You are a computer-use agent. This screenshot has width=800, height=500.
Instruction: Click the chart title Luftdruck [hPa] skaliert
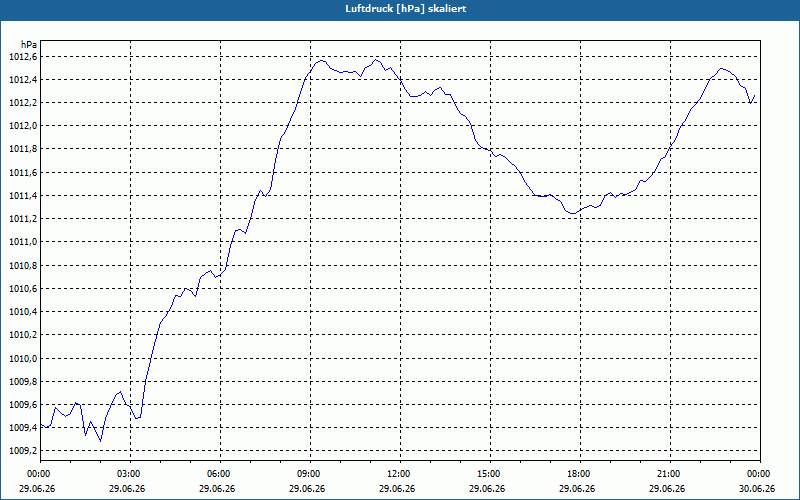tap(406, 9)
